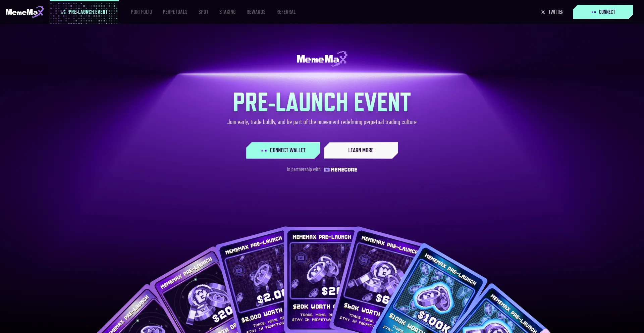Open the Twitter link
Screen dimensions: 644x333
552,12
